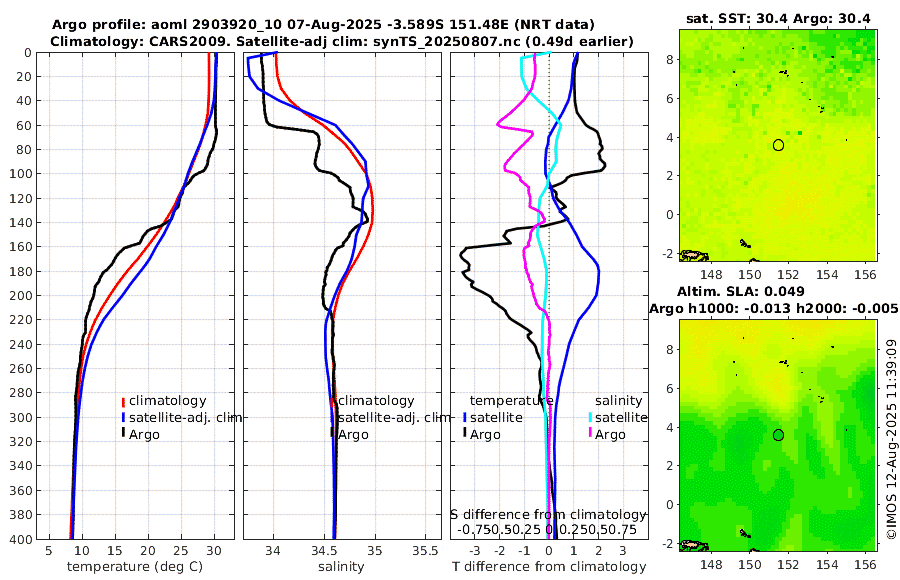Click the Argo profile title text

pos(323,25)
